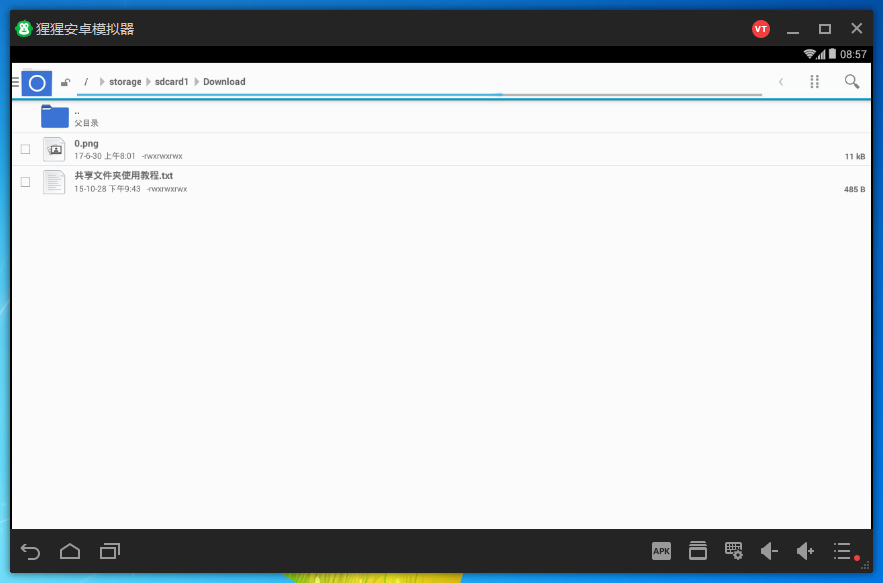883x583 pixels.
Task: Open the vertical dots overflow menu
Action: click(814, 82)
